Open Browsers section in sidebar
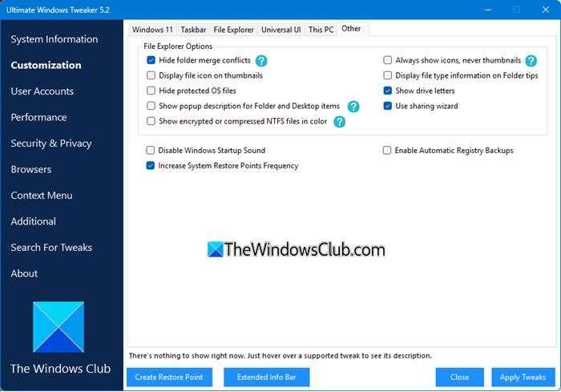 (x=31, y=169)
